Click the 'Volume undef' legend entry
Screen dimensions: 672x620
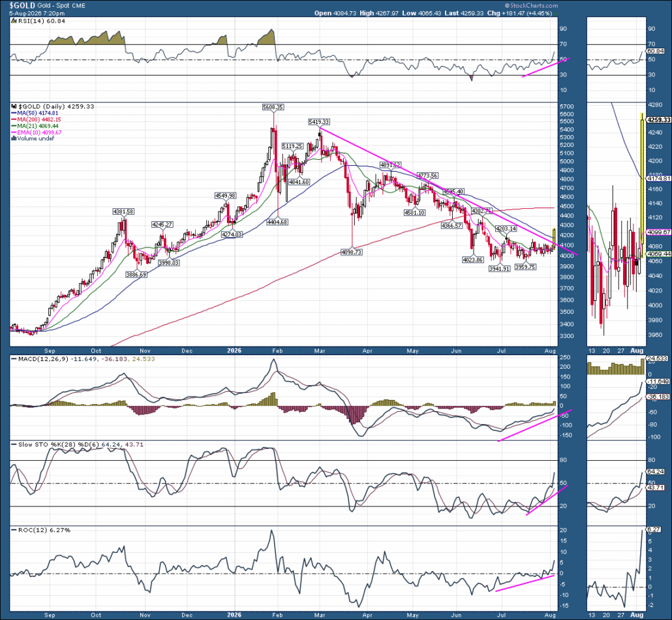33,138
